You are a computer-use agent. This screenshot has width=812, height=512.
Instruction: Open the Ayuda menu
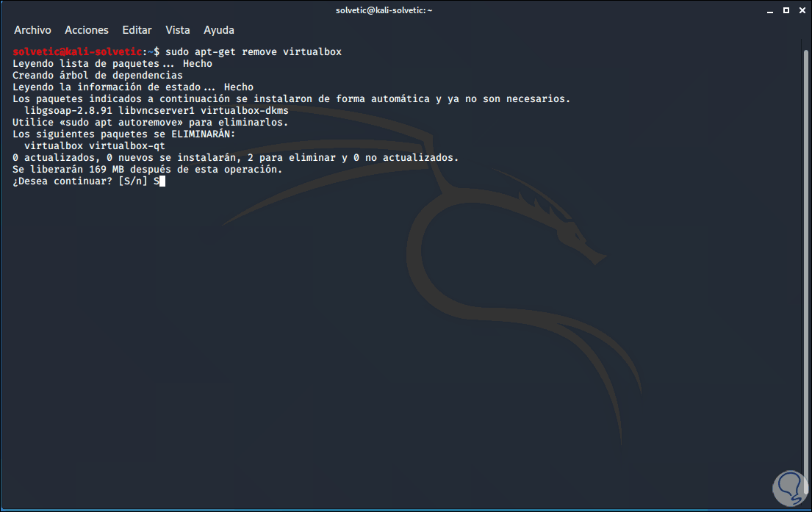pos(218,30)
